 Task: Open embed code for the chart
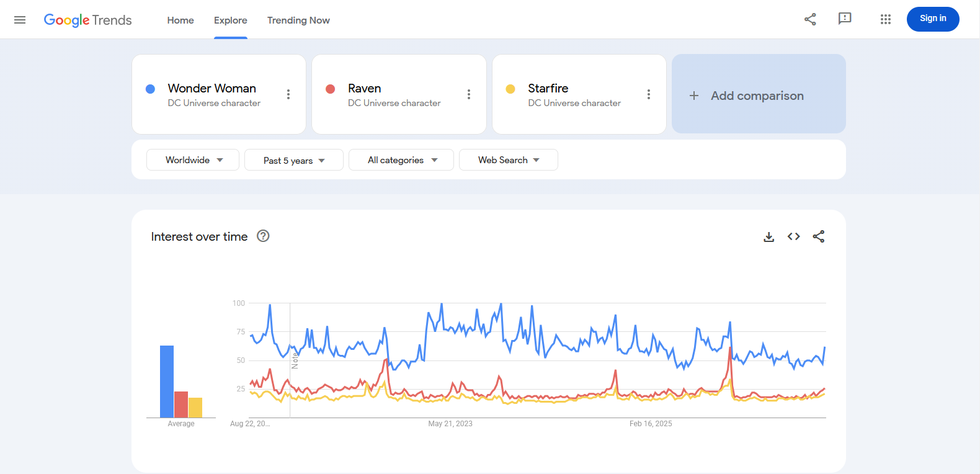(x=794, y=236)
